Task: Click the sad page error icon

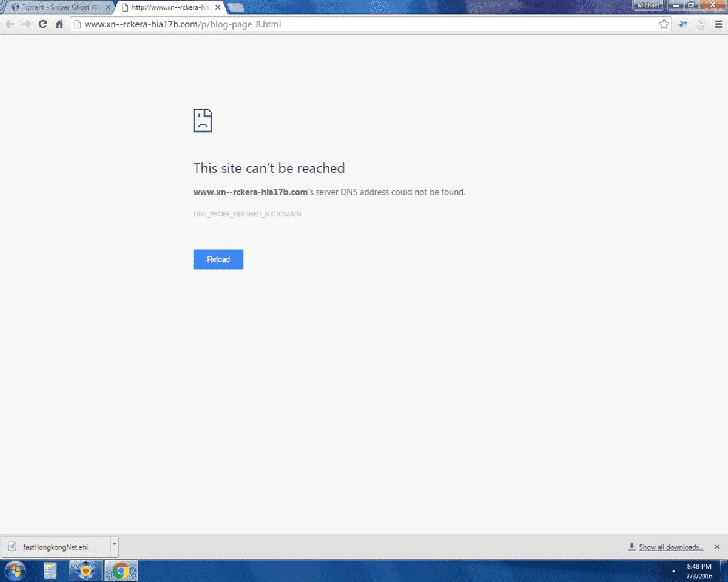Action: 203,120
